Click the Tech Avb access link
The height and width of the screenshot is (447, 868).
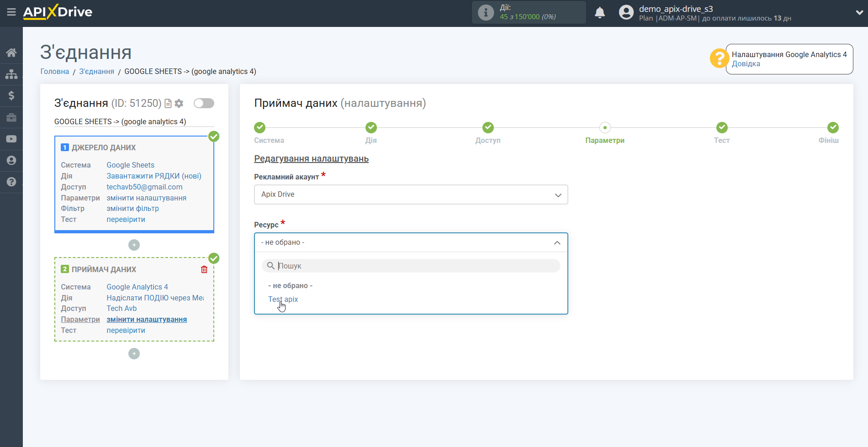pos(122,309)
